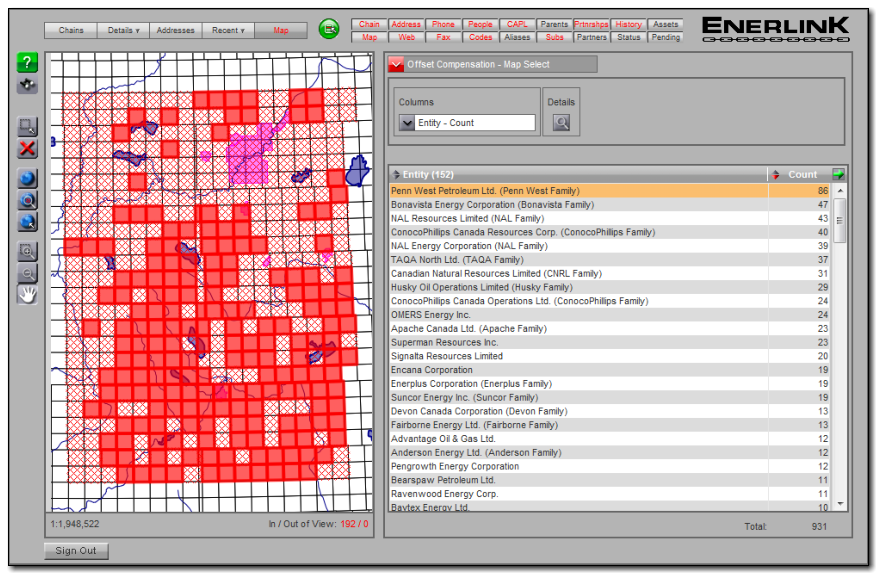
Task: Open the Offset Compensation red dropdown arrow
Action: point(396,65)
